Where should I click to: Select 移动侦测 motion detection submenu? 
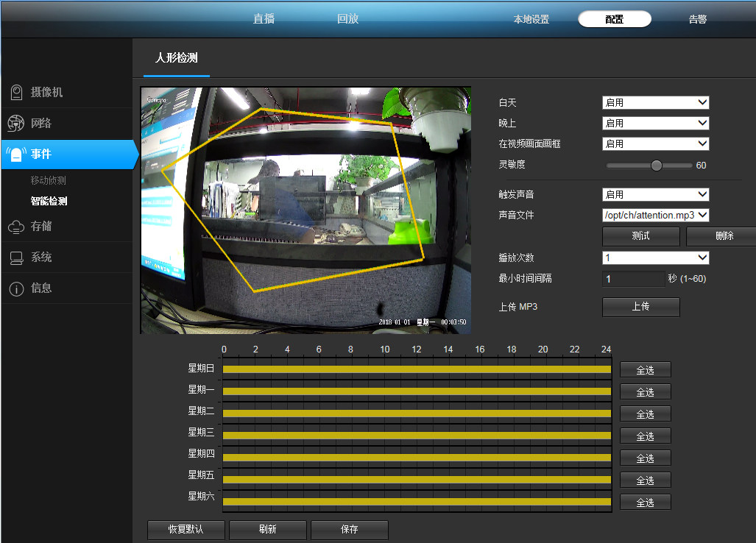click(x=53, y=180)
